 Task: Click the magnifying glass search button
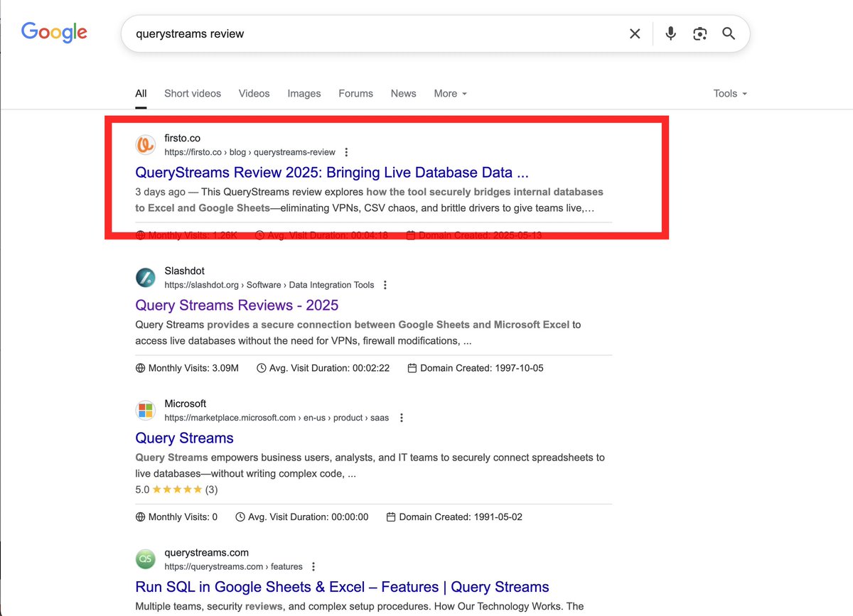point(729,33)
